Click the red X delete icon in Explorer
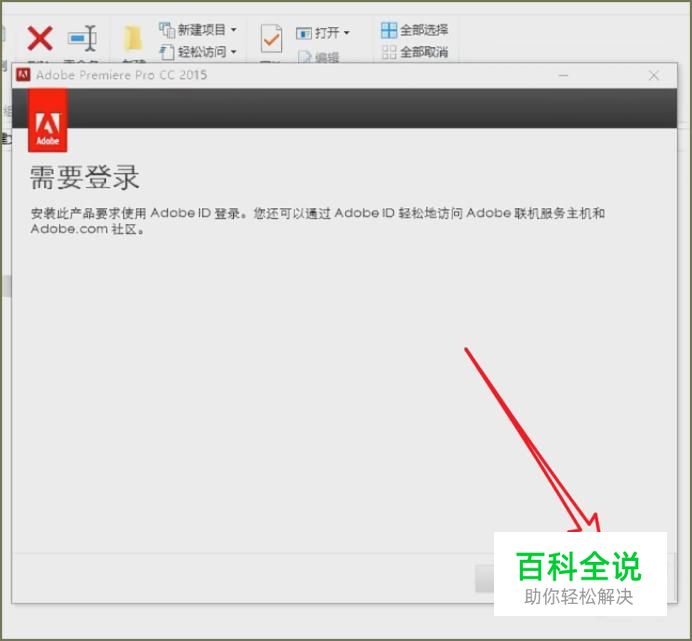The image size is (692, 641). 40,38
